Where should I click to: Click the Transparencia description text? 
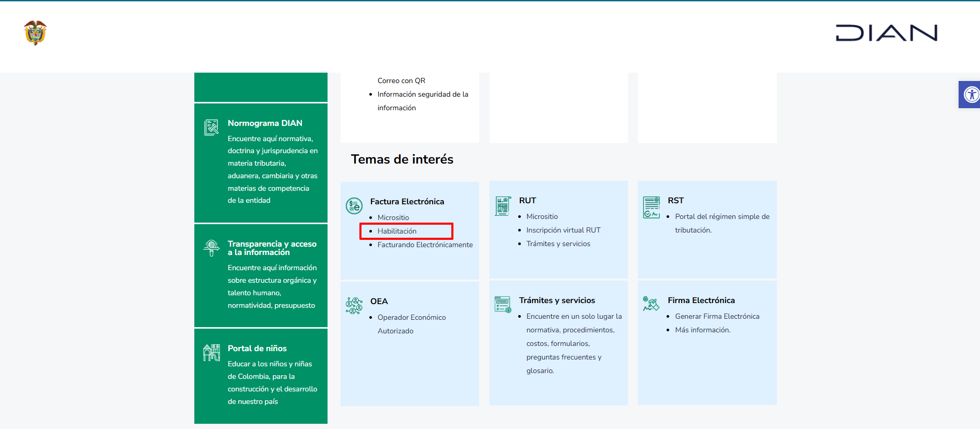(x=272, y=287)
